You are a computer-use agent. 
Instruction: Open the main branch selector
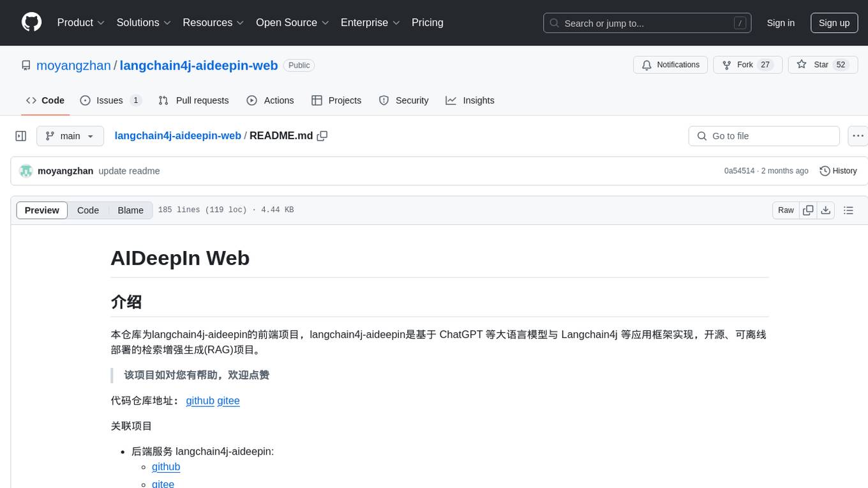tap(70, 136)
